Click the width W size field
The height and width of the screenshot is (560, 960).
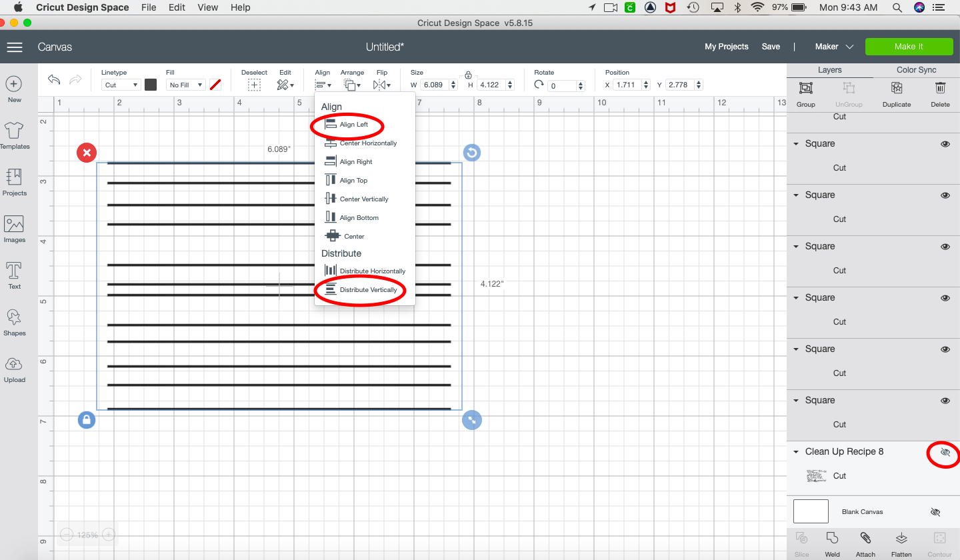435,85
